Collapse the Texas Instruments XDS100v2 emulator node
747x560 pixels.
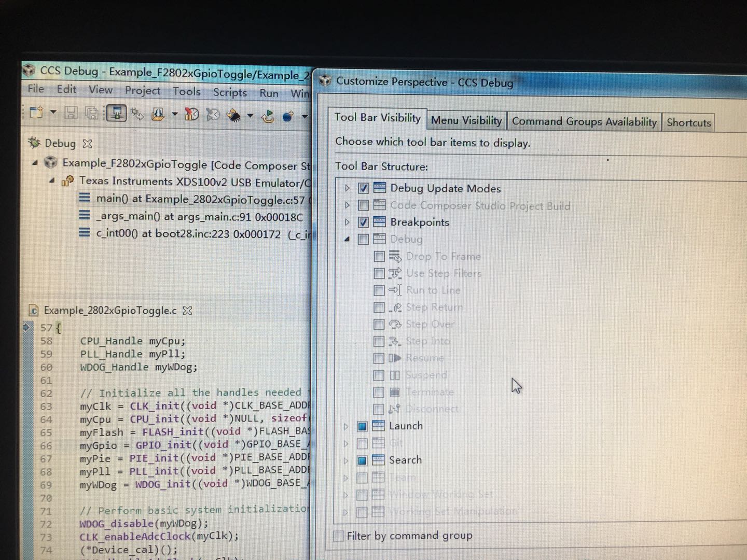[x=52, y=180]
